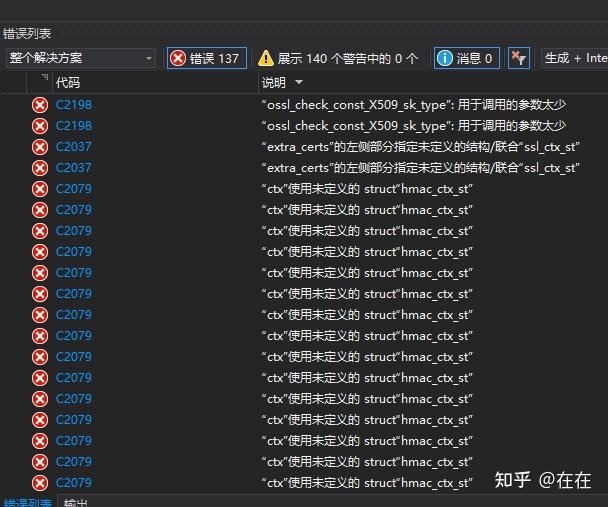Select second "ossl_check_const_X509_sk_type" description text
This screenshot has width=608, height=507.
pyautogui.click(x=413, y=126)
